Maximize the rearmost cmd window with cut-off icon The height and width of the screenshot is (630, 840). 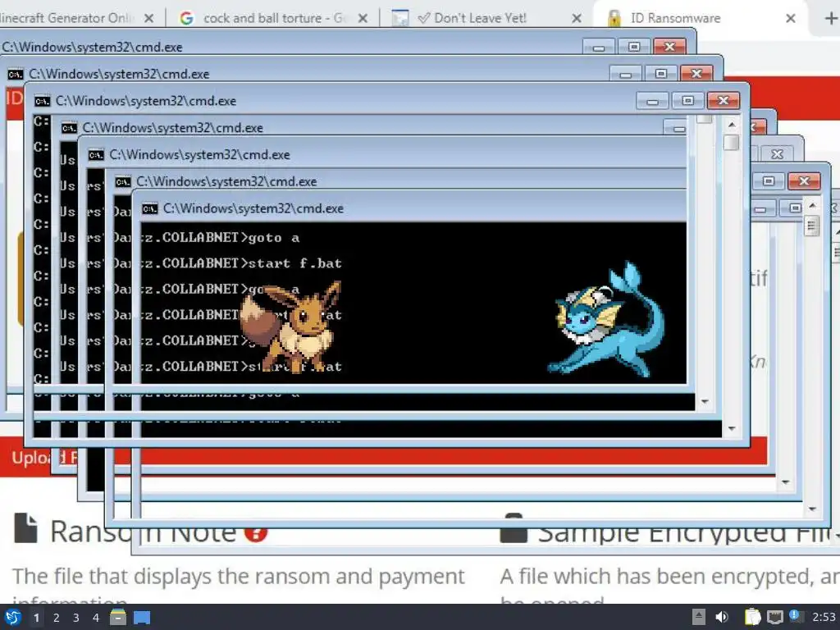click(x=634, y=47)
